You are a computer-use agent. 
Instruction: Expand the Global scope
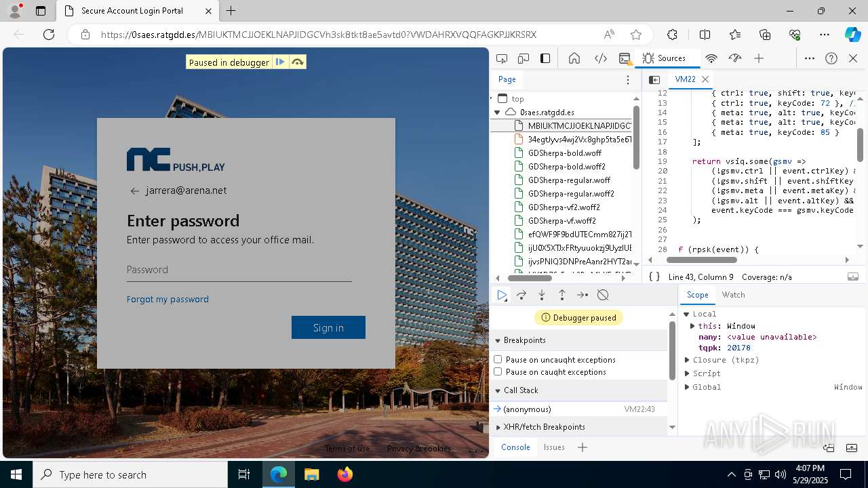coord(687,387)
